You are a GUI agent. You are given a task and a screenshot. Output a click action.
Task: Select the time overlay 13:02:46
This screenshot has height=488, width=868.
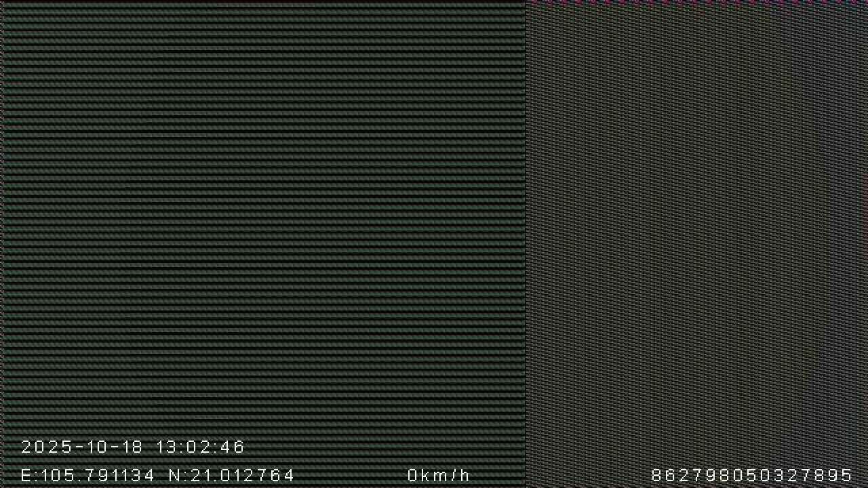click(200, 447)
